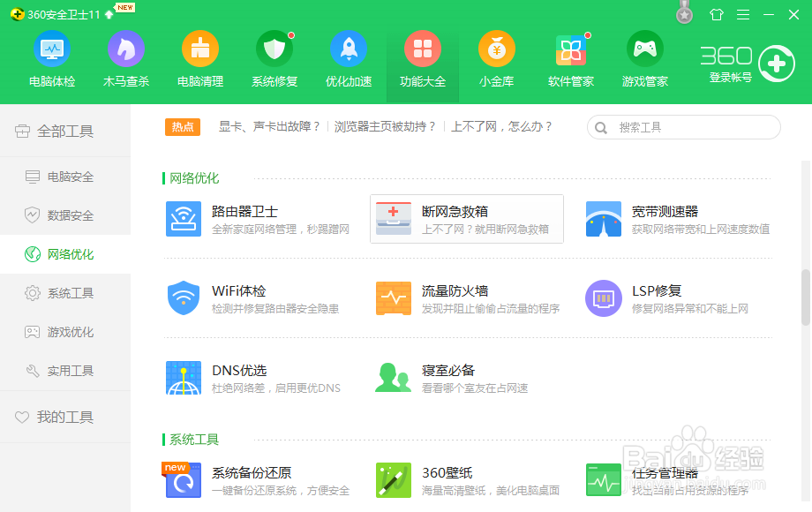Launch 路由器卫士 router icon

point(184,219)
